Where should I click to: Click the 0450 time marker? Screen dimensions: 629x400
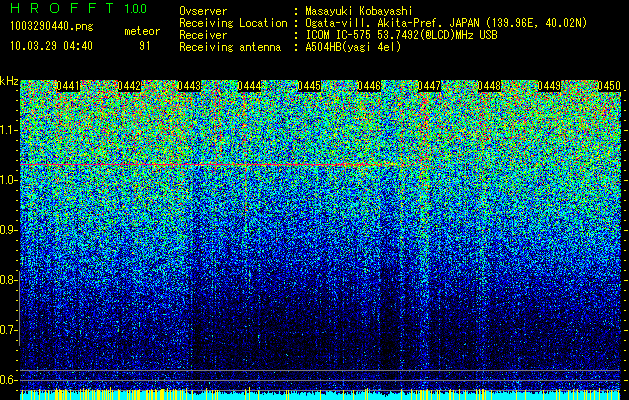pos(609,86)
